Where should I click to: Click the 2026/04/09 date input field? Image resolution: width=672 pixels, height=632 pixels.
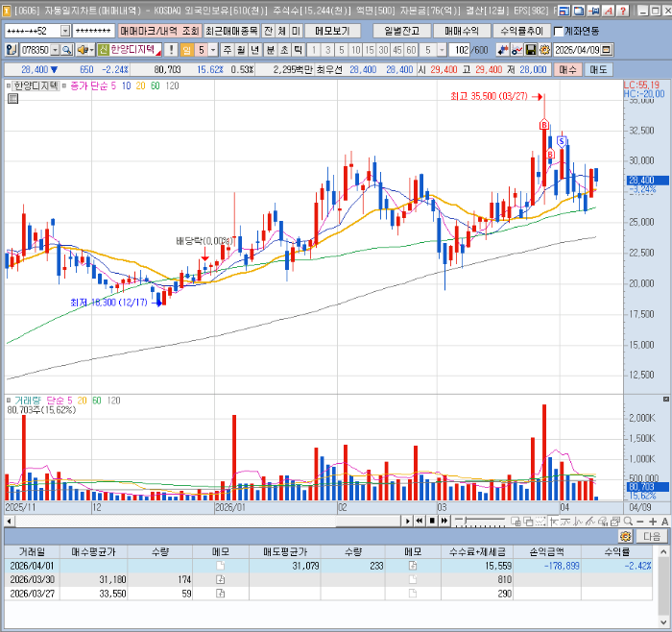(x=577, y=50)
